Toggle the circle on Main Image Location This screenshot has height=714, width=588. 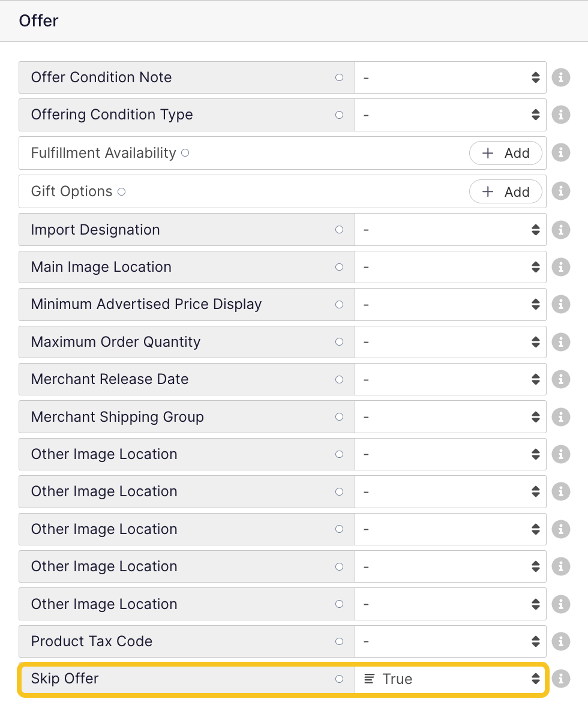[x=340, y=267]
